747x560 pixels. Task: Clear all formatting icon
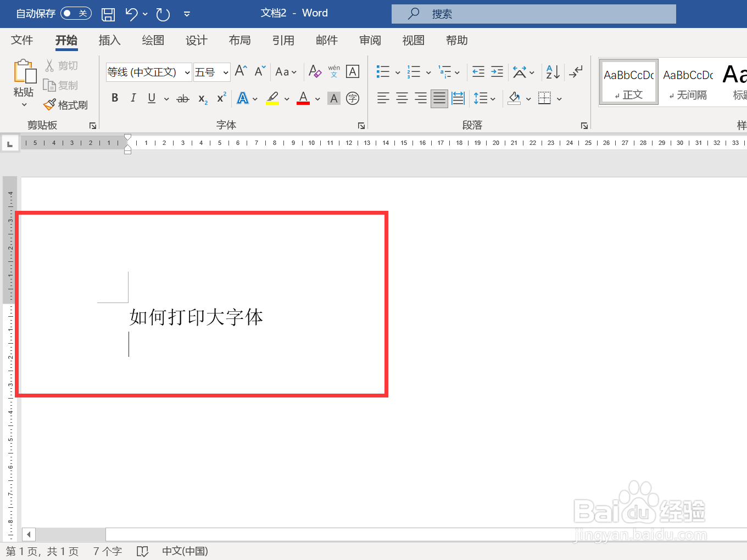coord(315,71)
